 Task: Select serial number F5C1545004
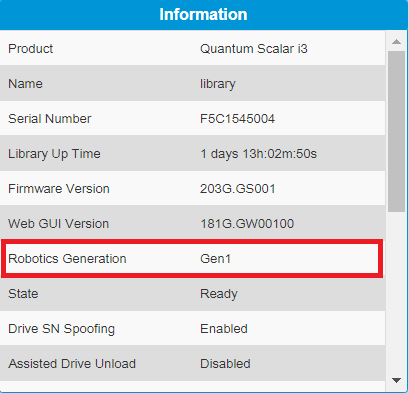[237, 119]
